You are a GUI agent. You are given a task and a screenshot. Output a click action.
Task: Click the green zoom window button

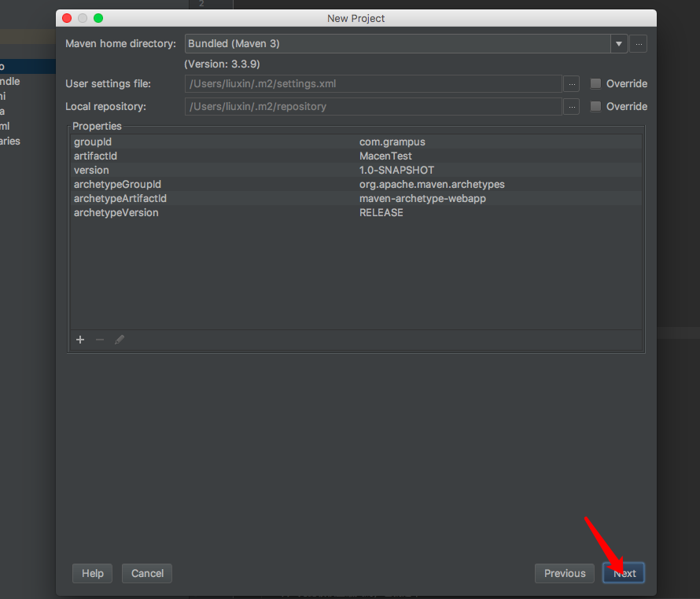click(98, 18)
